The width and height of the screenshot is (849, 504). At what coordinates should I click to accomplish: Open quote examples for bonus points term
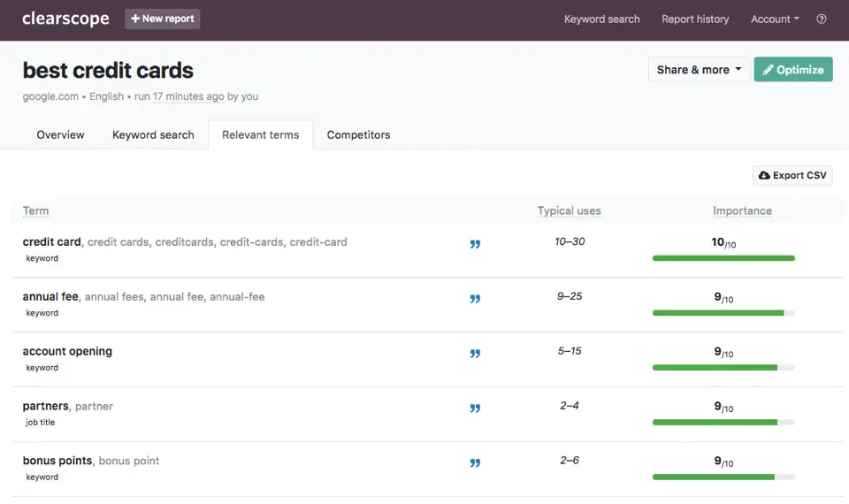click(475, 462)
